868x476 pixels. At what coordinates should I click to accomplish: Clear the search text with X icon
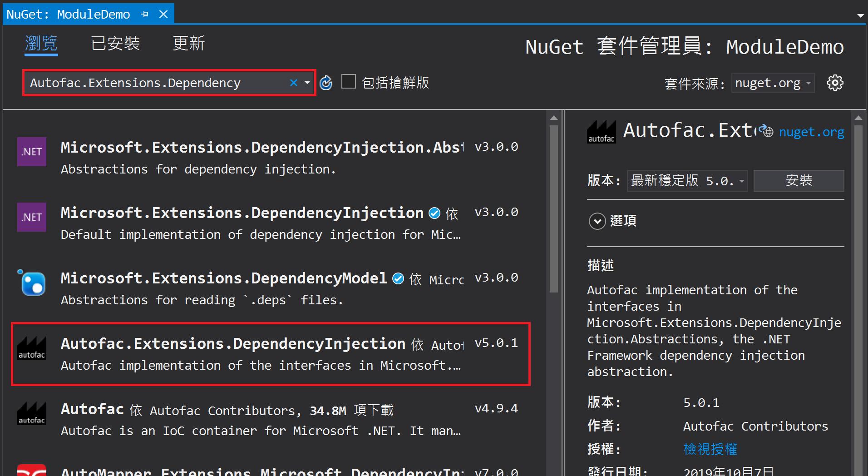tap(294, 83)
